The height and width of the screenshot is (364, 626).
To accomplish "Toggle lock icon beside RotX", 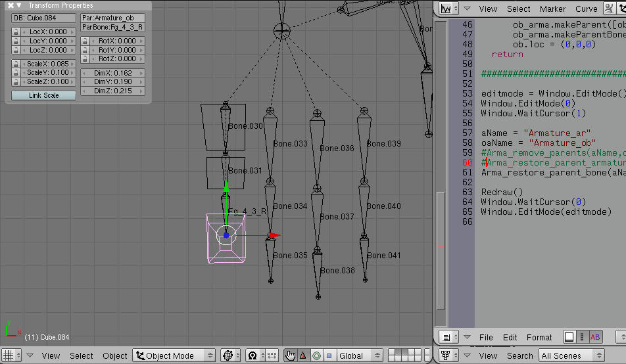I will point(85,41).
